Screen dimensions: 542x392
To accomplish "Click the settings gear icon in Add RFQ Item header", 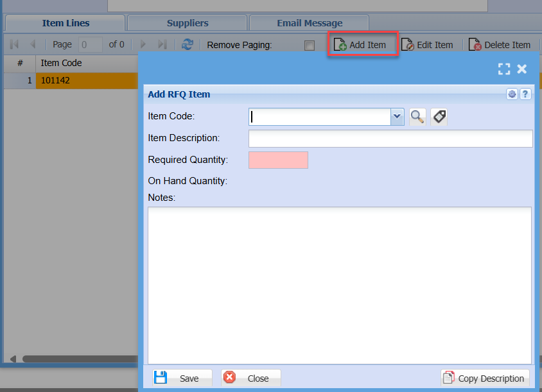I will 512,94.
